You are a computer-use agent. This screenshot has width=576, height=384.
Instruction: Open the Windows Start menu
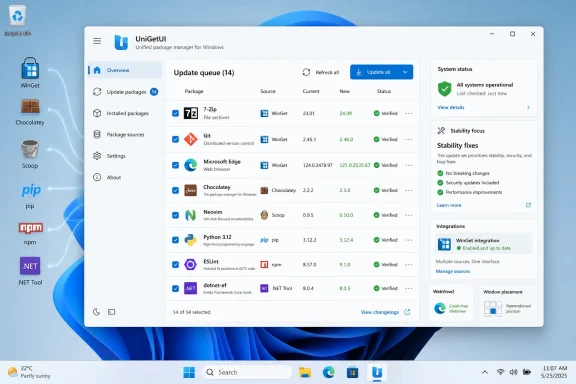coord(189,372)
